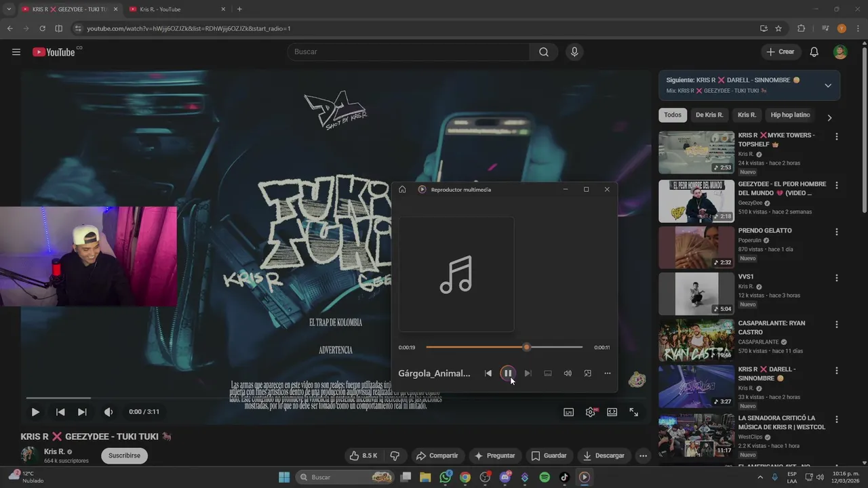The image size is (868, 488).
Task: Subscribe with the Suscribirse button
Action: 124,455
